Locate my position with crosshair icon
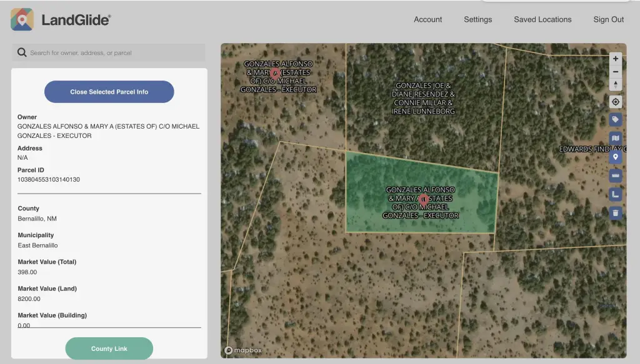The height and width of the screenshot is (364, 640). (x=616, y=102)
